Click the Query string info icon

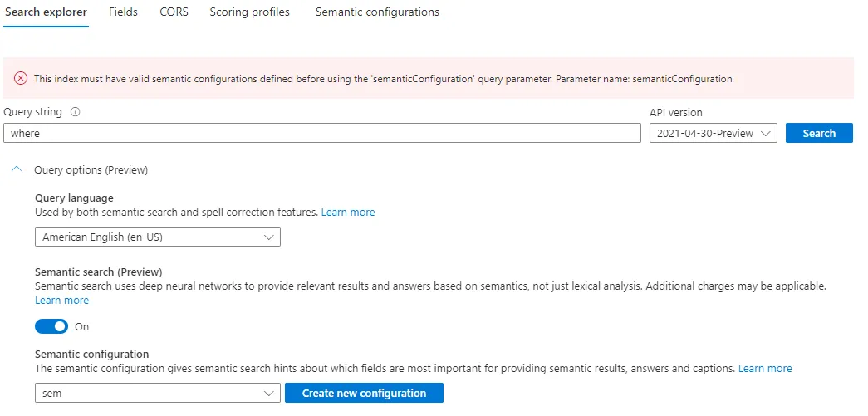[76, 112]
